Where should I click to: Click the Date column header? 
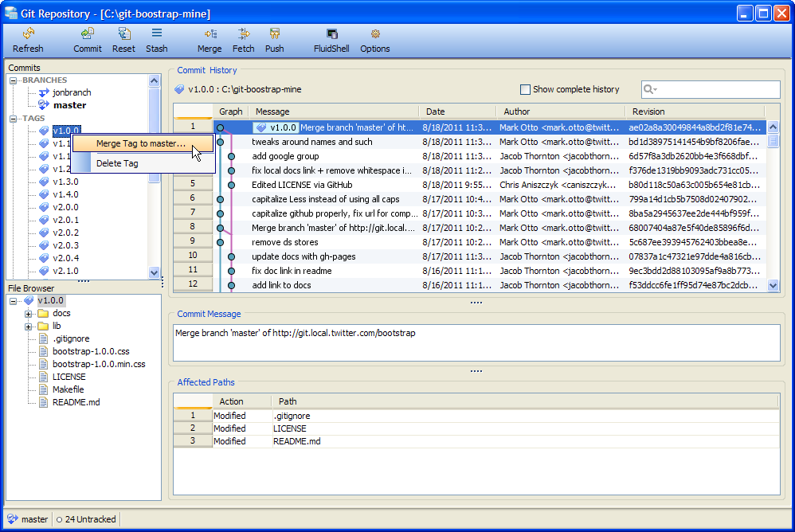(457, 111)
